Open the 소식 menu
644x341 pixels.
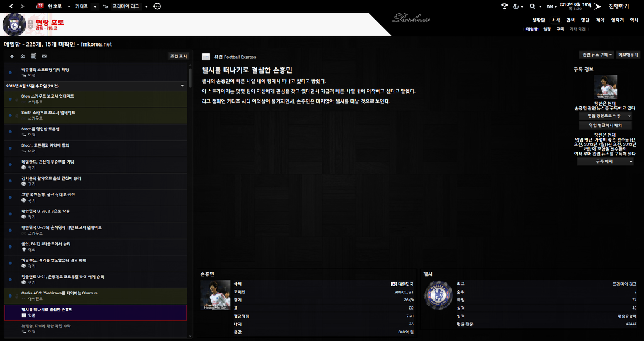tap(556, 20)
